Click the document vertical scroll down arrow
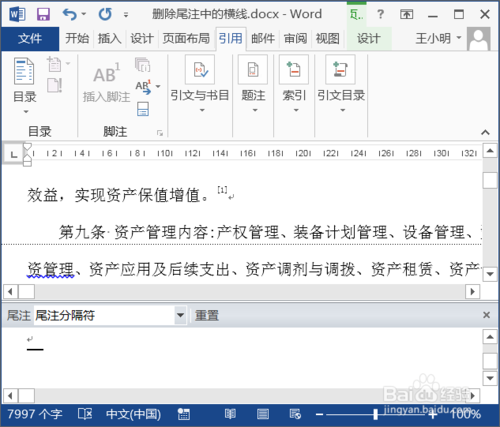 pos(490,274)
